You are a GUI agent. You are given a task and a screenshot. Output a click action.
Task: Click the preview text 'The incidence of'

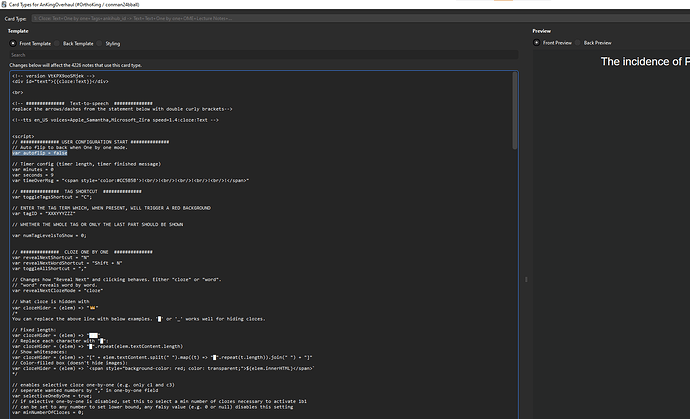[640, 62]
